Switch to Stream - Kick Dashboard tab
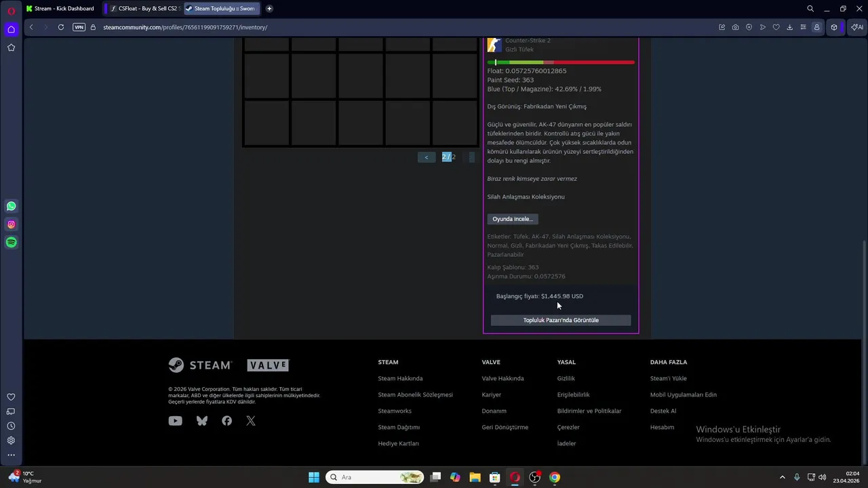This screenshot has width=868, height=488. 61,9
